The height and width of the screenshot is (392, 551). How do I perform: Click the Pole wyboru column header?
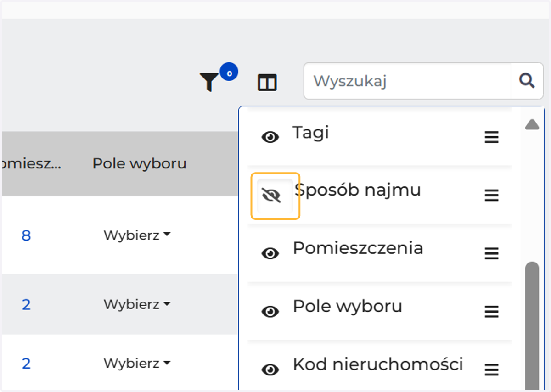pyautogui.click(x=139, y=164)
